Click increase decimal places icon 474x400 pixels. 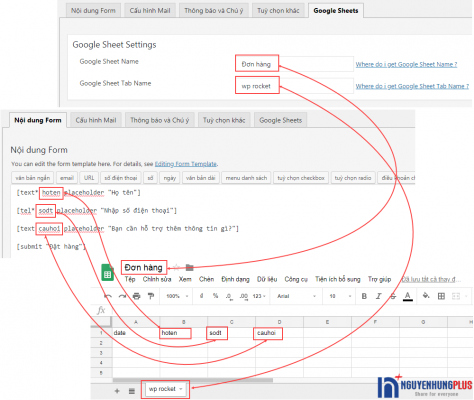point(244,296)
